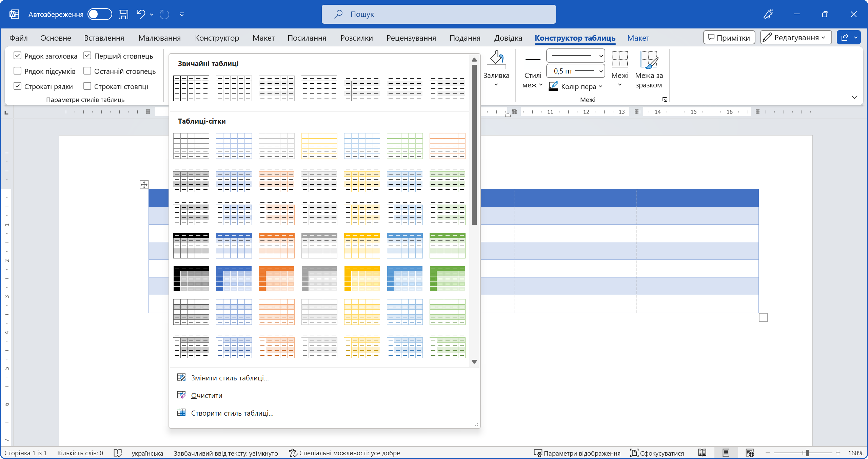The width and height of the screenshot is (868, 459).
Task: Open Web Layout view in status bar
Action: [750, 453]
